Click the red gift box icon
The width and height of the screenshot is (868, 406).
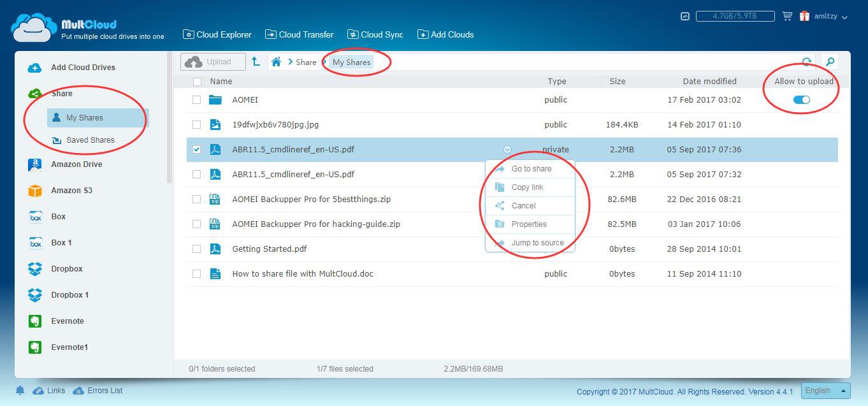[805, 16]
